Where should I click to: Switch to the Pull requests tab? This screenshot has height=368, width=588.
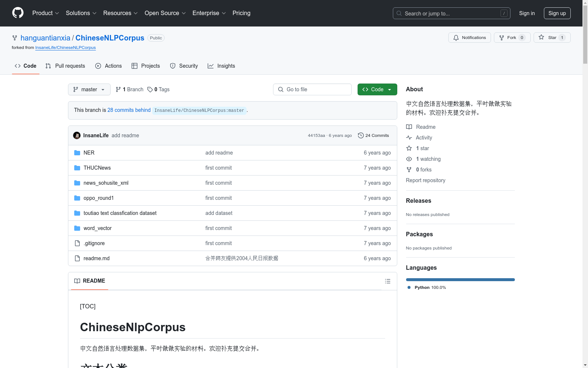[65, 66]
